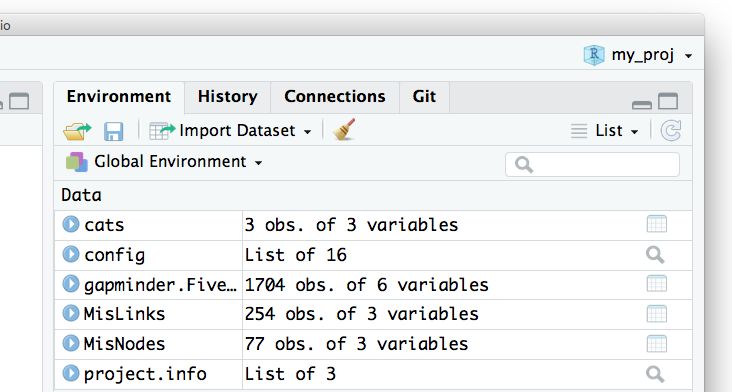Select the text 'List of 3'
732x392 pixels.
click(290, 374)
